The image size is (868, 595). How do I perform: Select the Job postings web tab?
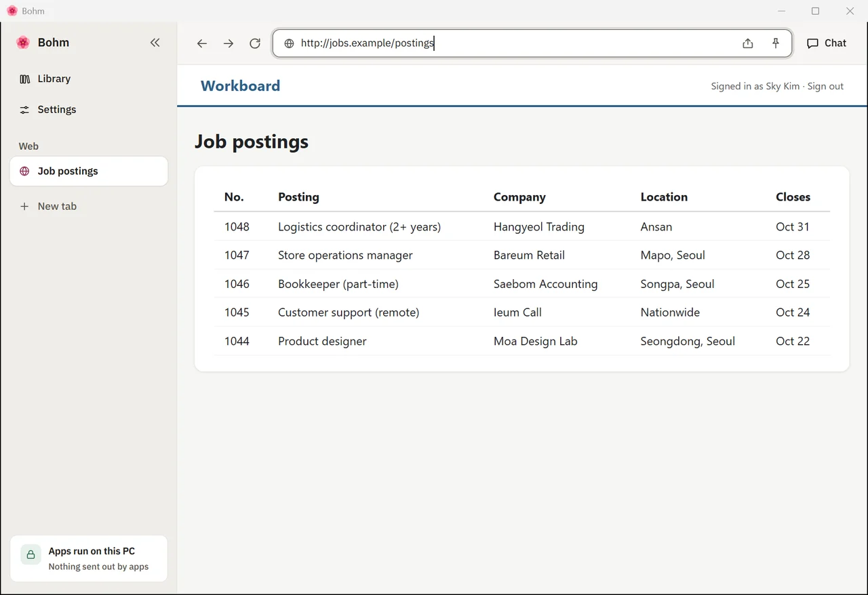click(x=89, y=171)
